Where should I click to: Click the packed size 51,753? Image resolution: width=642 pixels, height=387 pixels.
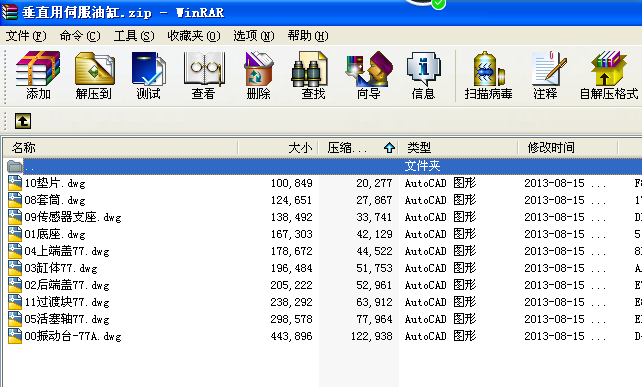(x=374, y=268)
